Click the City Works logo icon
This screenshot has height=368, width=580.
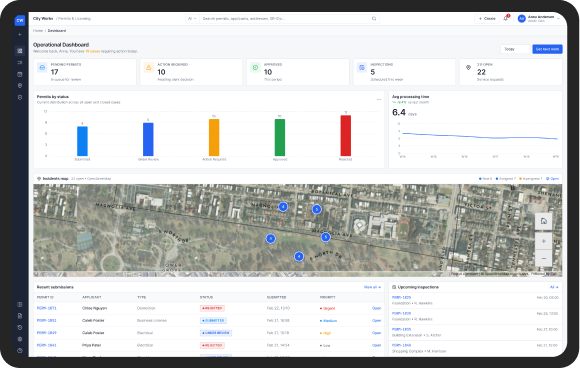click(x=20, y=21)
